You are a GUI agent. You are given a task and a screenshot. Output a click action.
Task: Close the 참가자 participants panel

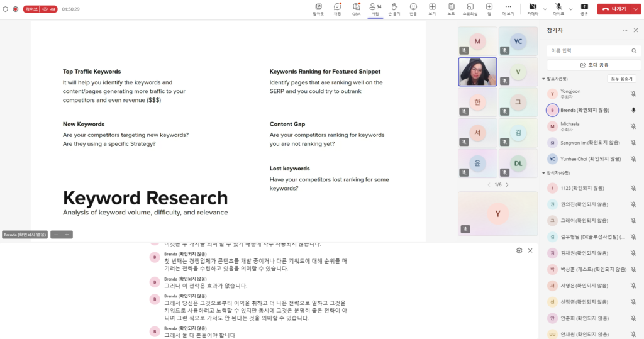[636, 30]
